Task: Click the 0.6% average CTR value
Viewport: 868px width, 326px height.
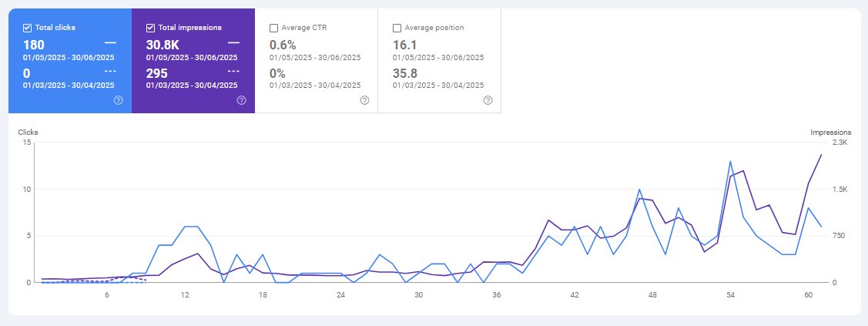Action: click(283, 45)
